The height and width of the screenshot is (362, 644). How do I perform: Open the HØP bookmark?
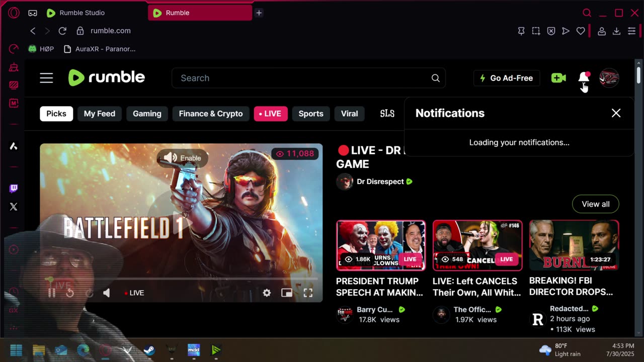pos(41,49)
